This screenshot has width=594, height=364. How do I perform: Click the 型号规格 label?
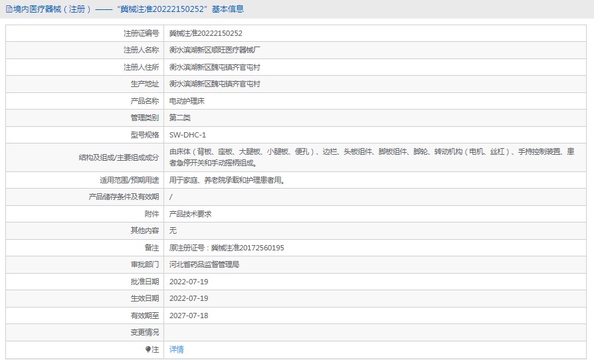145,135
